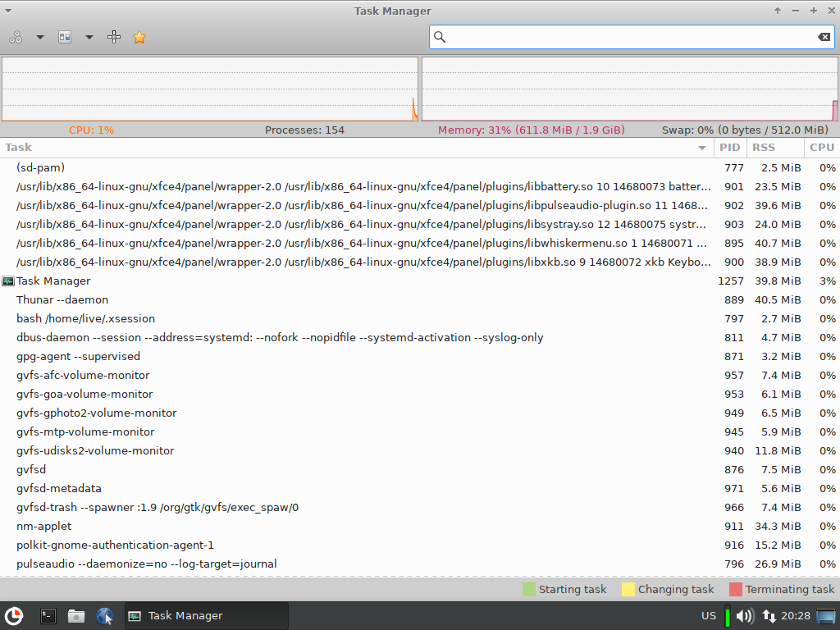Select the libsystray.so wrapper process
This screenshot has height=630, width=840.
coord(420,224)
